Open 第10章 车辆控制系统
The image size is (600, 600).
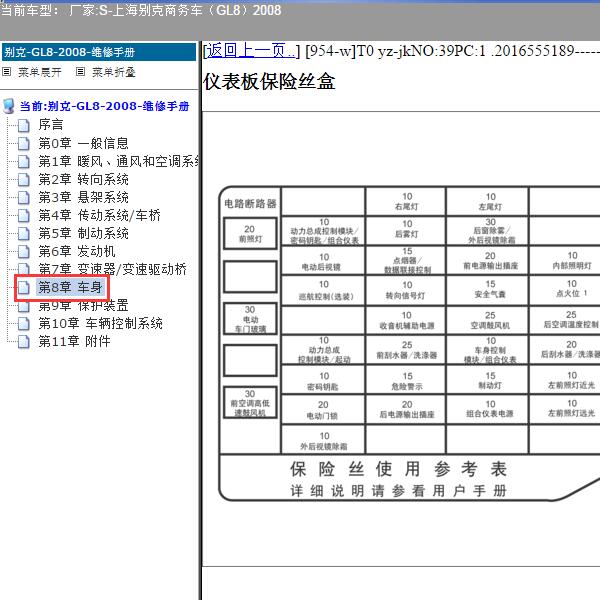coord(100,323)
